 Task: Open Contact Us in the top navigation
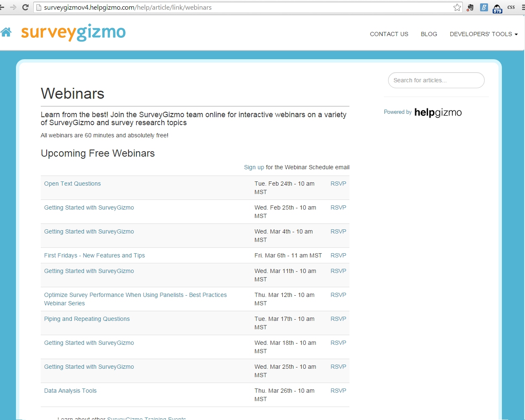point(389,34)
